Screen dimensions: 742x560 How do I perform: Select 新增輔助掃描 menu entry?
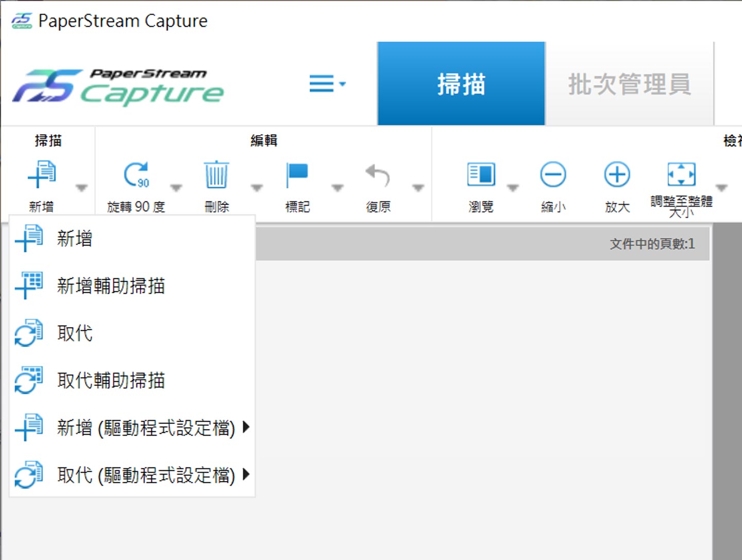tap(132, 286)
